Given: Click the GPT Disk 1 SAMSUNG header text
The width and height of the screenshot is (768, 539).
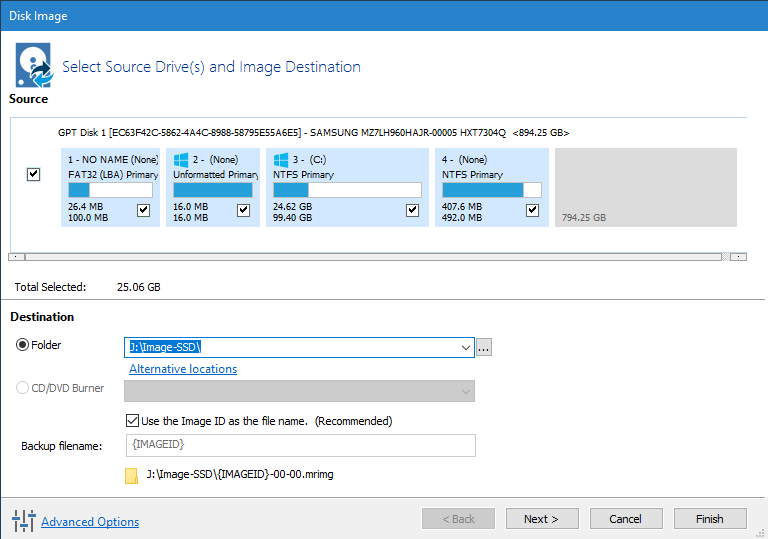Looking at the screenshot, I should (x=313, y=133).
